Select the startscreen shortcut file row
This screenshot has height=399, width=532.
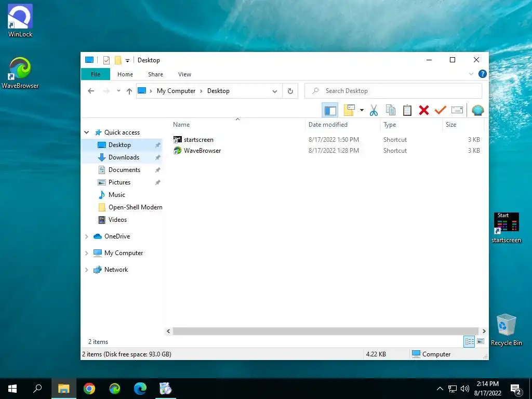pos(327,139)
